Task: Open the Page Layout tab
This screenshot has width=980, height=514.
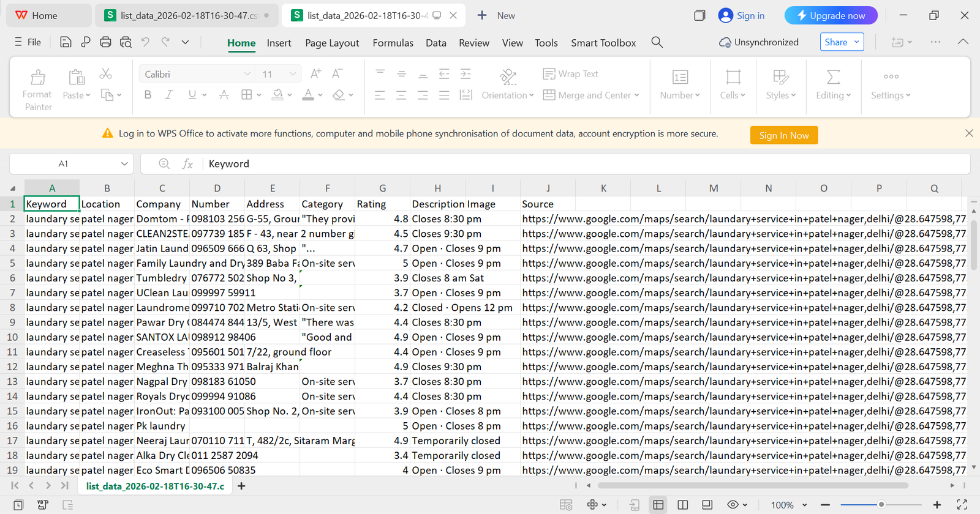Action: pyautogui.click(x=332, y=43)
